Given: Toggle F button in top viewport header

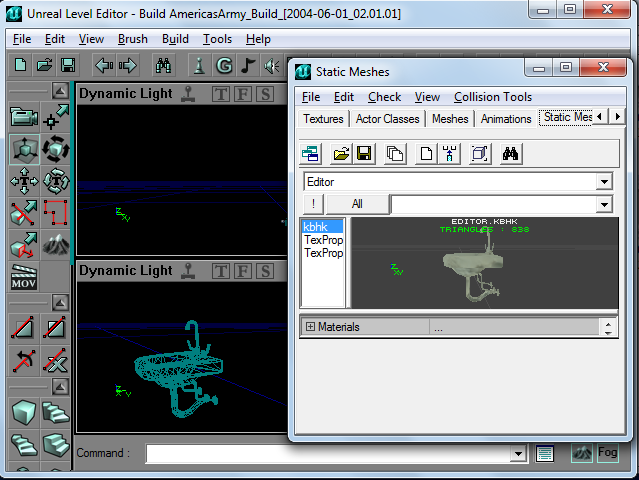Looking at the screenshot, I should [243, 94].
